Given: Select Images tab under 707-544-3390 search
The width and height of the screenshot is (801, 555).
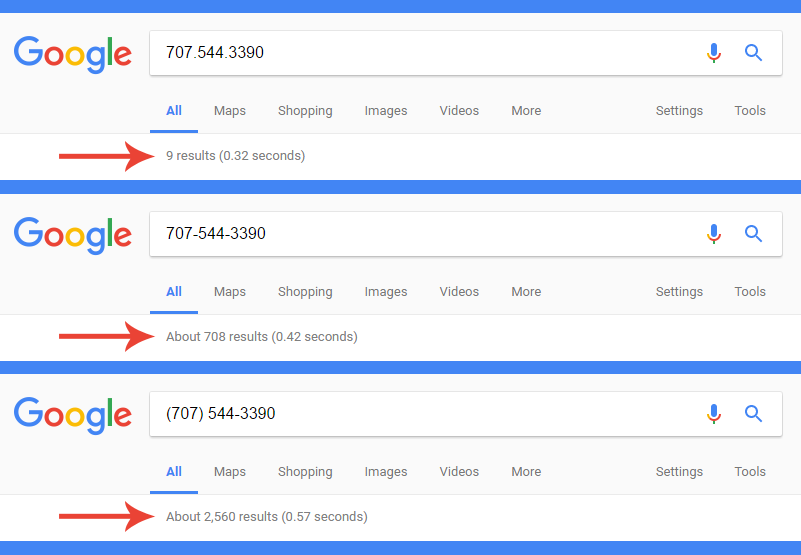Looking at the screenshot, I should click(386, 292).
